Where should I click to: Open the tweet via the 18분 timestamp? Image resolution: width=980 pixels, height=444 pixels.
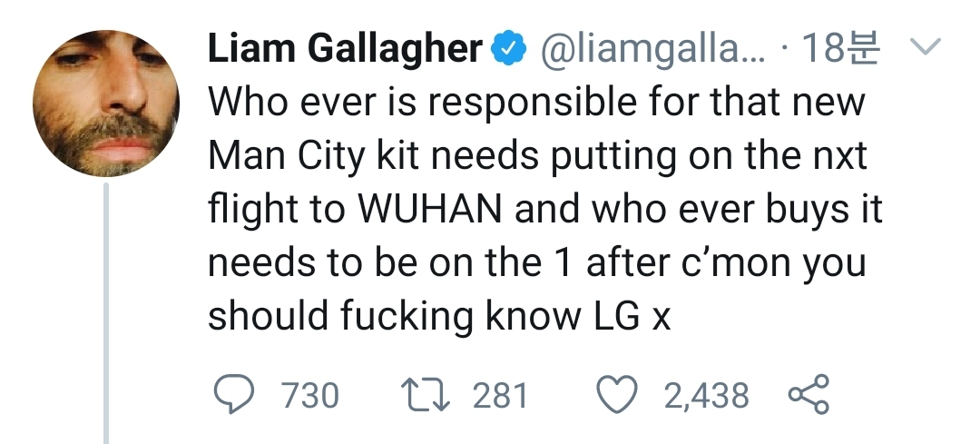click(840, 48)
